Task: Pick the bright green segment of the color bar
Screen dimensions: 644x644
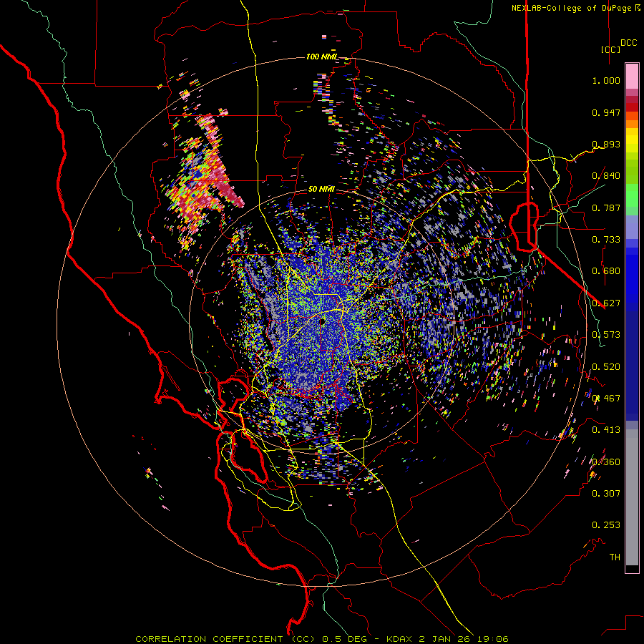Action: (632, 195)
